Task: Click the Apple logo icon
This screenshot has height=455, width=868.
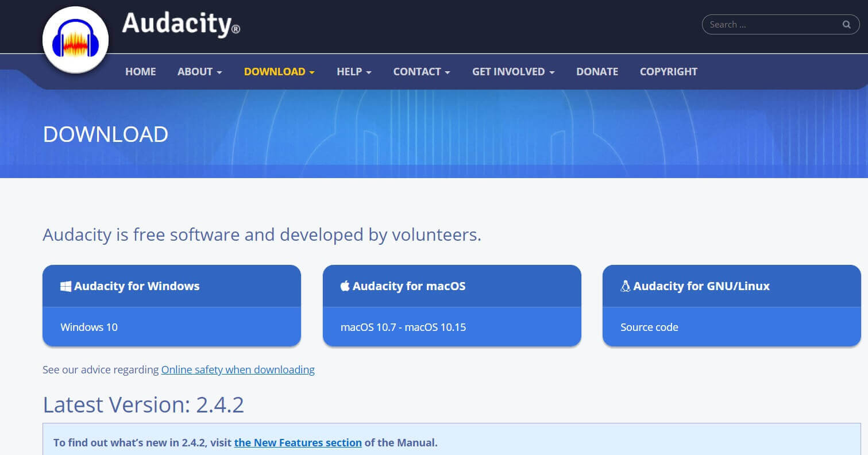Action: 345,286
